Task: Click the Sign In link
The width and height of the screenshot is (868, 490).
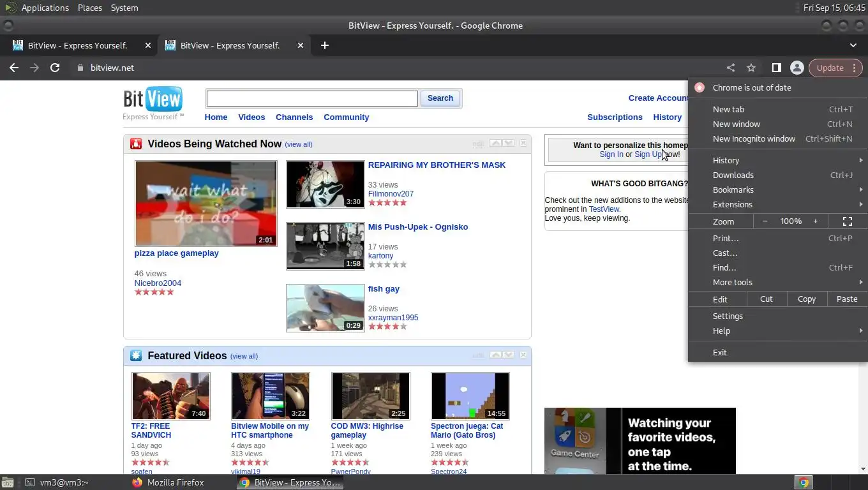Action: [x=611, y=154]
